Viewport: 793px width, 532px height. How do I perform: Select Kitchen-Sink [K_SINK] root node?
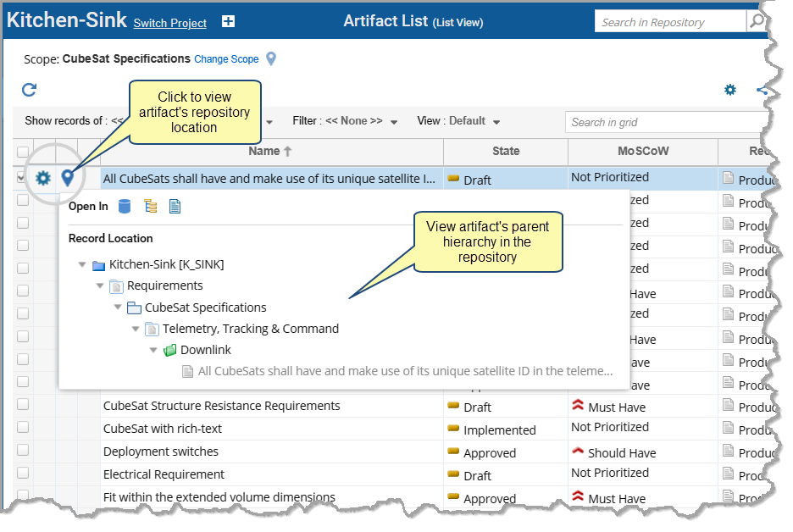tap(166, 264)
